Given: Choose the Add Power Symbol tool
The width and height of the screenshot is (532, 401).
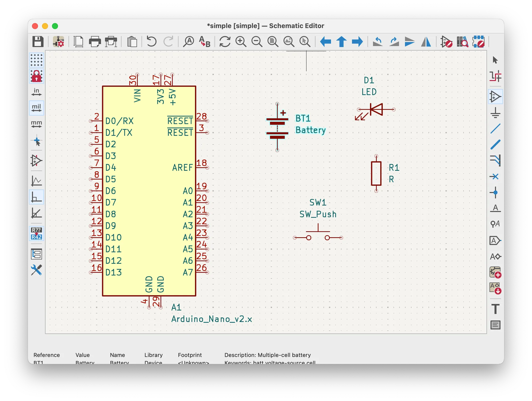Looking at the screenshot, I should [x=495, y=113].
